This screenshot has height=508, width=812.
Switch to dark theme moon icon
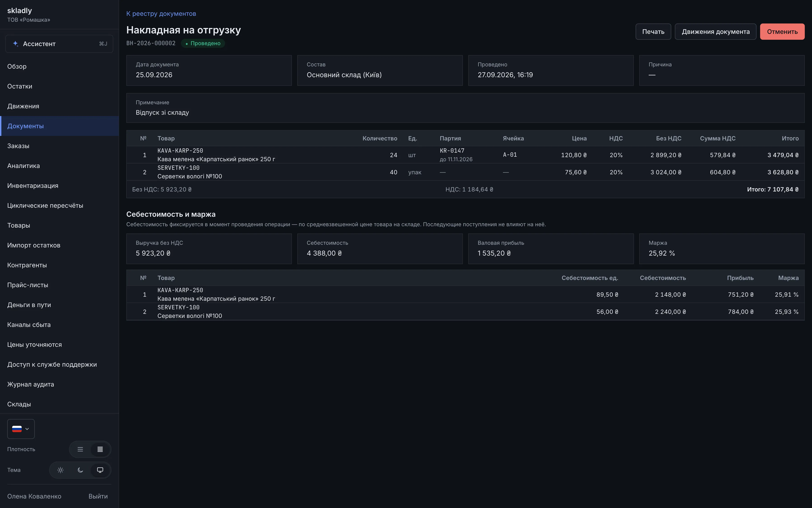coord(80,470)
